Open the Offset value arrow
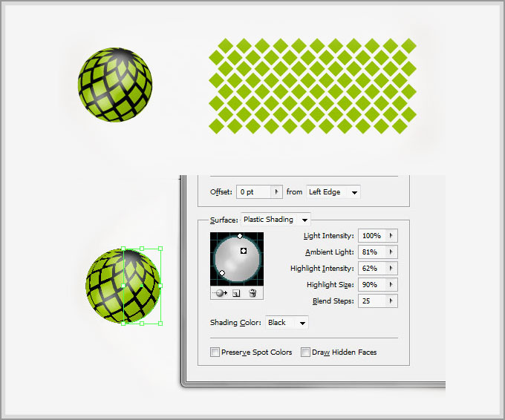Viewport: 505px width, 420px height. click(x=276, y=191)
